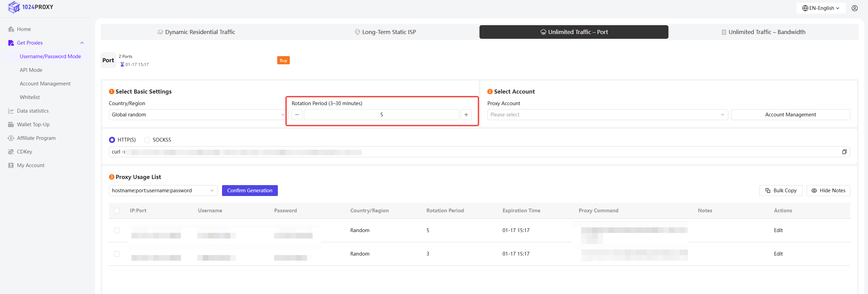Click the CDKey sidebar icon
Image resolution: width=868 pixels, height=294 pixels.
(11, 152)
